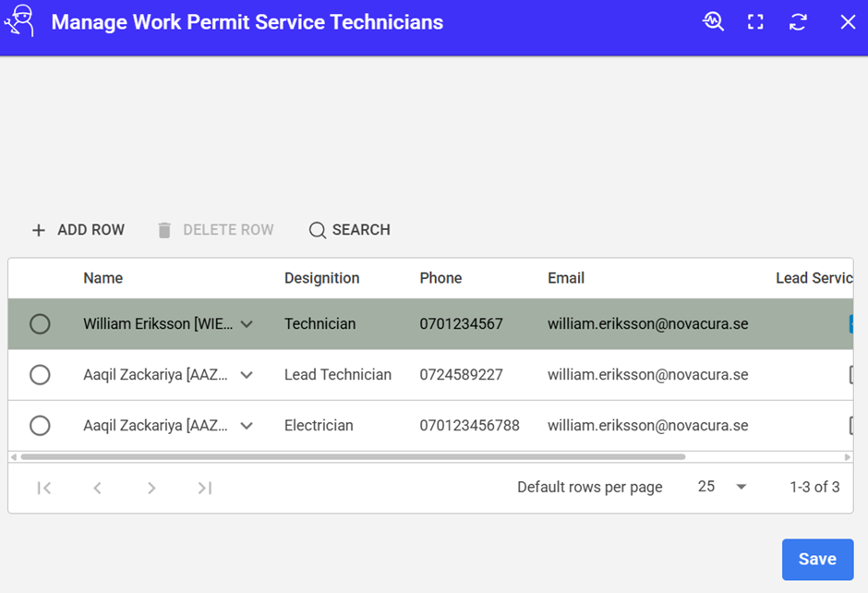Select the Electrician row radio button

(40, 426)
